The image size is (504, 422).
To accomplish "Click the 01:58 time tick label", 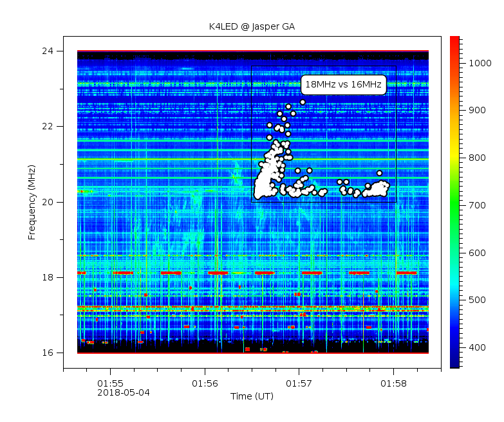I will [393, 383].
